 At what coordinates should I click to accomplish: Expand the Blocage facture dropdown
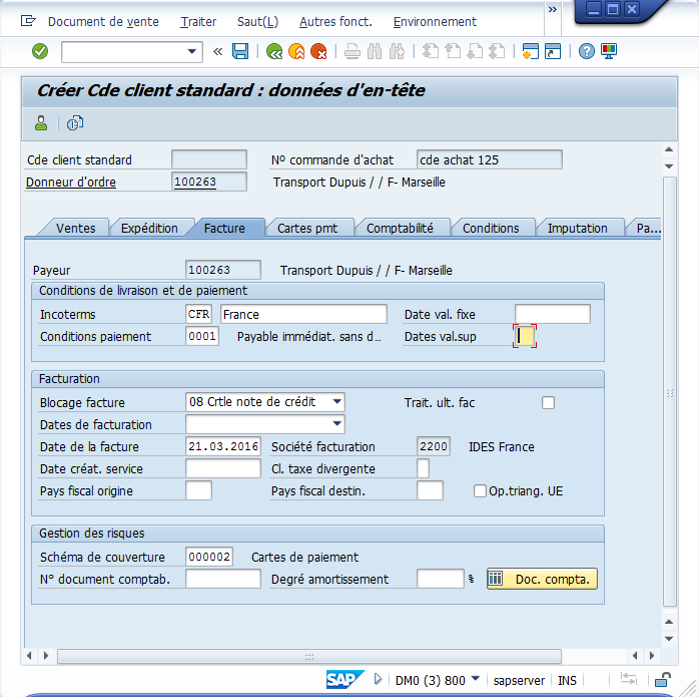pos(337,402)
